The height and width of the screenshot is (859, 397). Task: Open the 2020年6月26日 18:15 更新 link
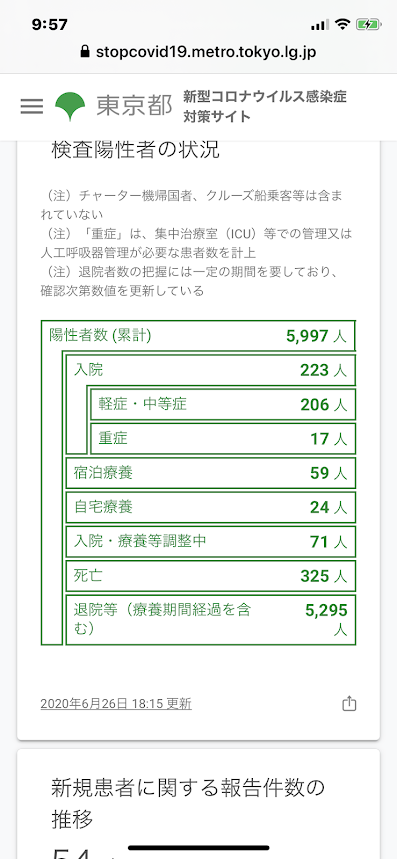pos(116,703)
